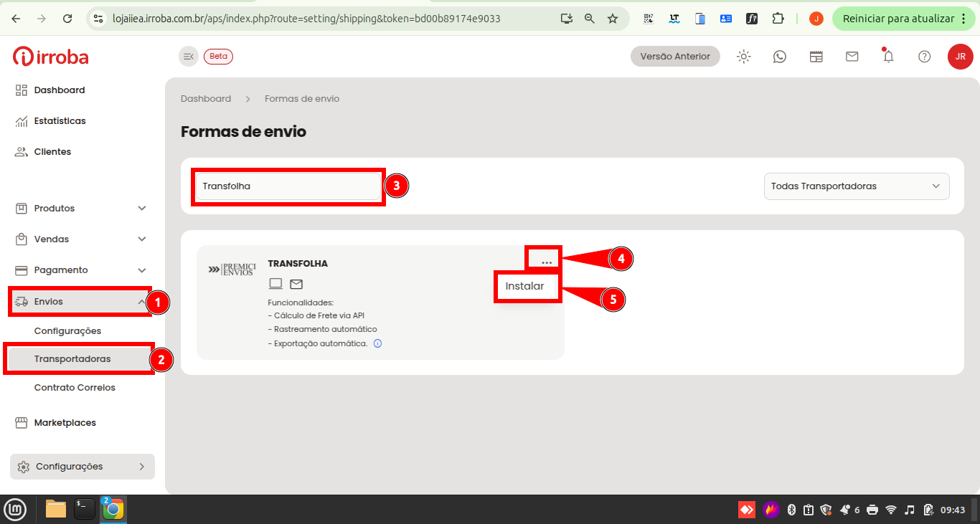The image size is (980, 524).
Task: Open Contrato Correios submenu item
Action: coord(75,388)
